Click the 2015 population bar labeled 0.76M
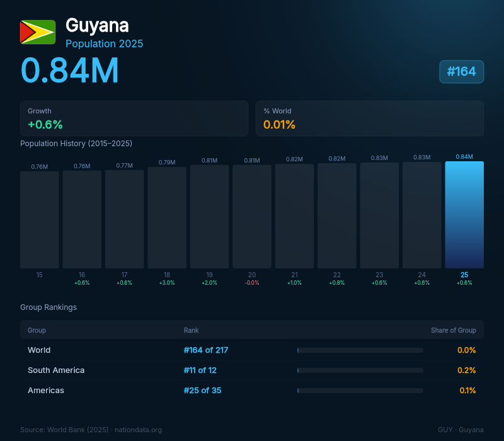 (40, 219)
